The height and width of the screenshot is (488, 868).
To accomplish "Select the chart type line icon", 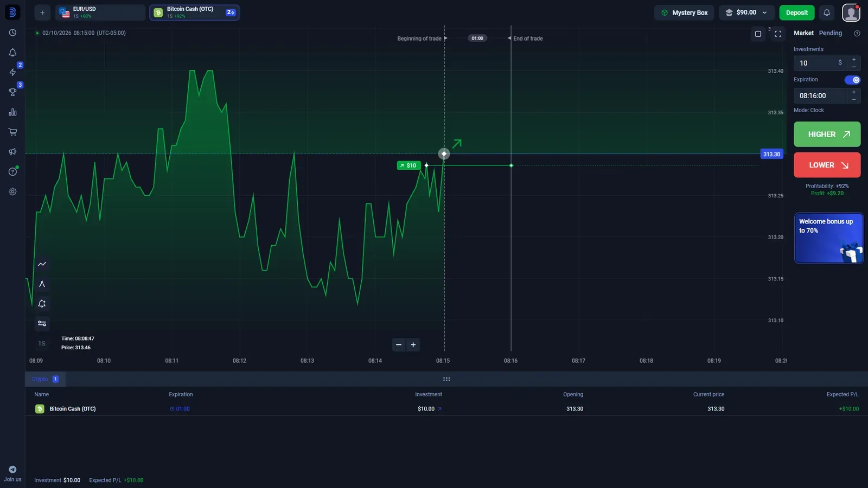I will tap(42, 264).
